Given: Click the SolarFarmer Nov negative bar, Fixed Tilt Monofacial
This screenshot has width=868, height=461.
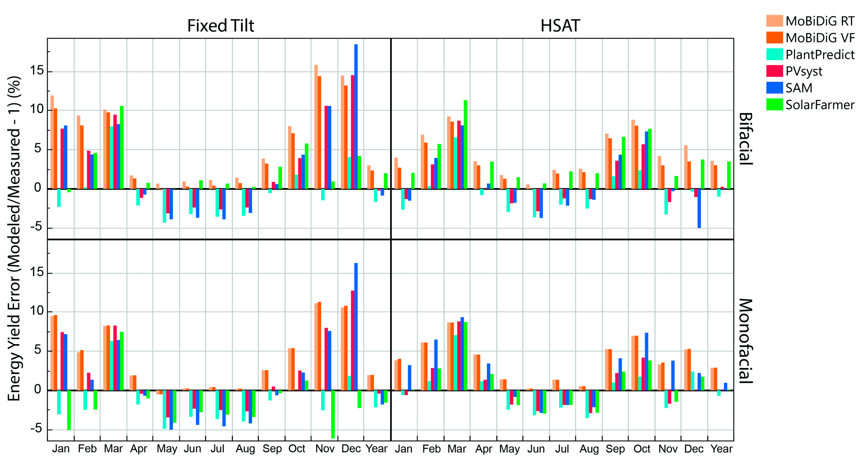Looking at the screenshot, I should 333,414.
